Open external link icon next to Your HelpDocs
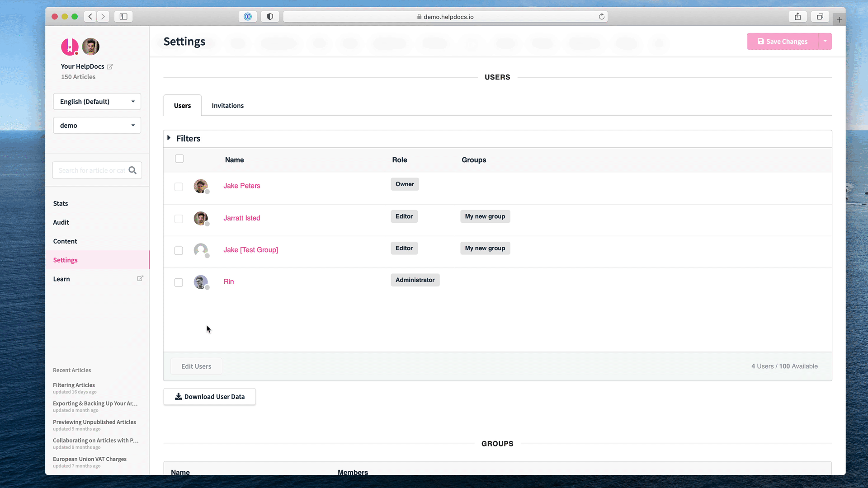This screenshot has height=488, width=868. coord(110,66)
